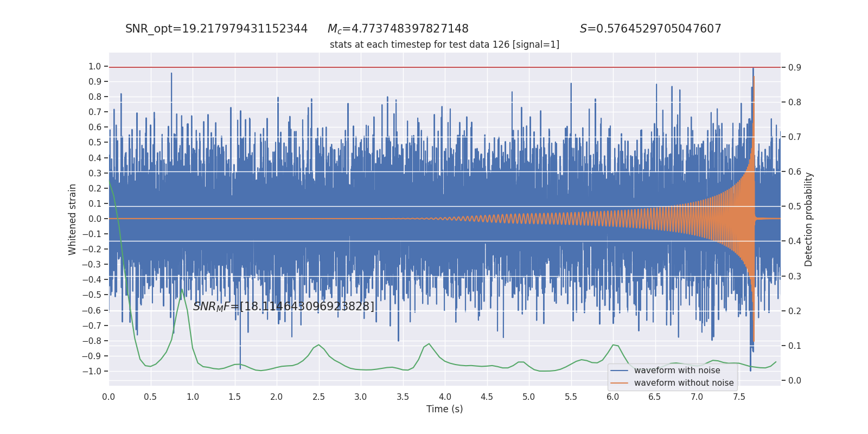Screen dimensions: 868x434
Task: Click the 7.5 tick on Time axis
Action: click(x=739, y=397)
